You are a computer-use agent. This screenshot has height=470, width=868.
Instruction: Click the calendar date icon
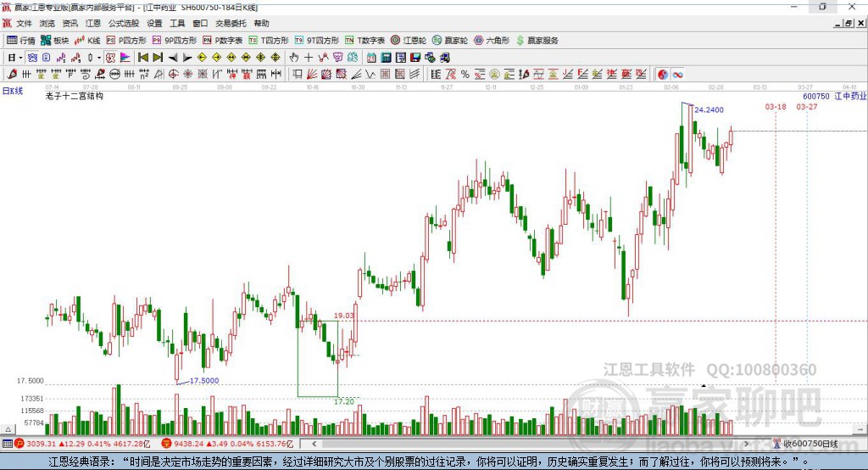(x=371, y=58)
